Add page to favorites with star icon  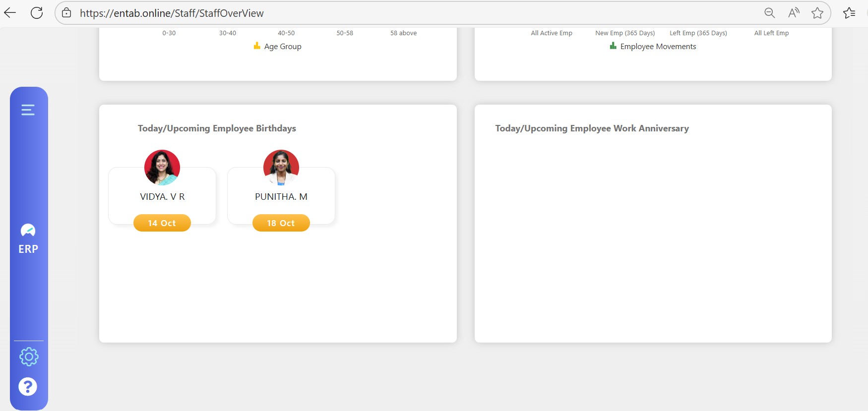[817, 13]
